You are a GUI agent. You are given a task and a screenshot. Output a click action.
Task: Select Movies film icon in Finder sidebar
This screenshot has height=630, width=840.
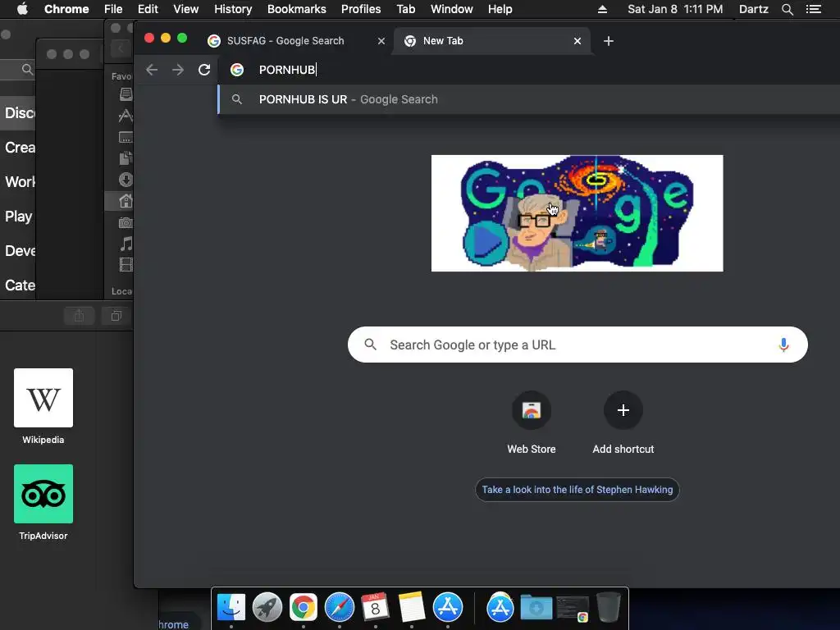point(126,265)
